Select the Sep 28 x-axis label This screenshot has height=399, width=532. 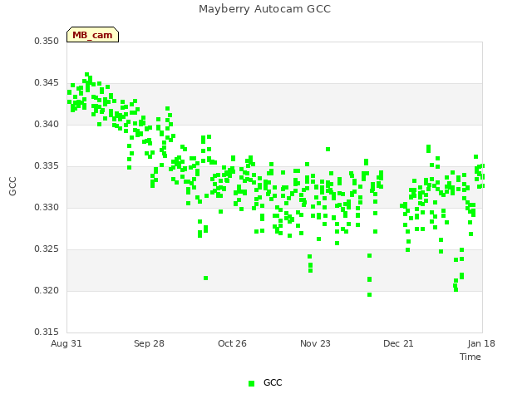(x=149, y=343)
